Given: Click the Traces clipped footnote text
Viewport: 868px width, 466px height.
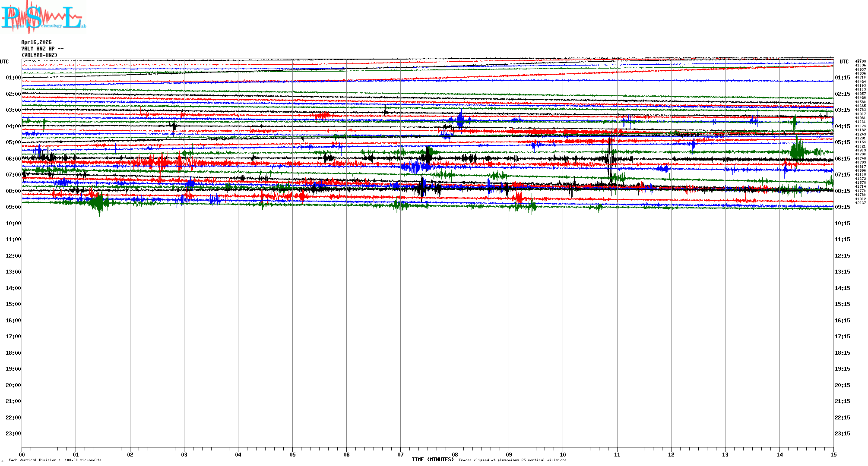Looking at the screenshot, I should click(x=512, y=460).
